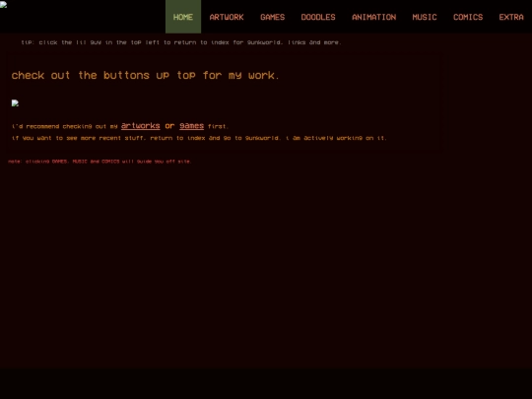Follow the 'artworks' link
This screenshot has width=532, height=399.
click(141, 125)
